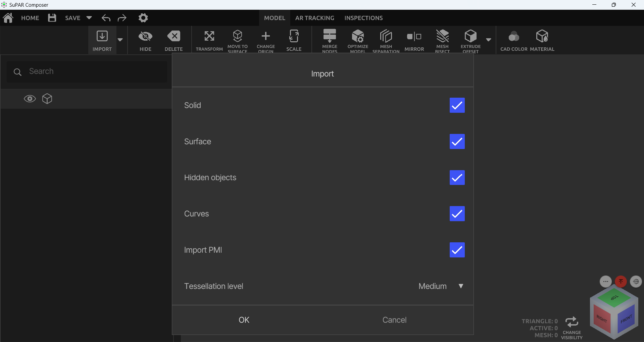Click the orthographic view icon near cube
The height and width of the screenshot is (342, 644).
636,282
